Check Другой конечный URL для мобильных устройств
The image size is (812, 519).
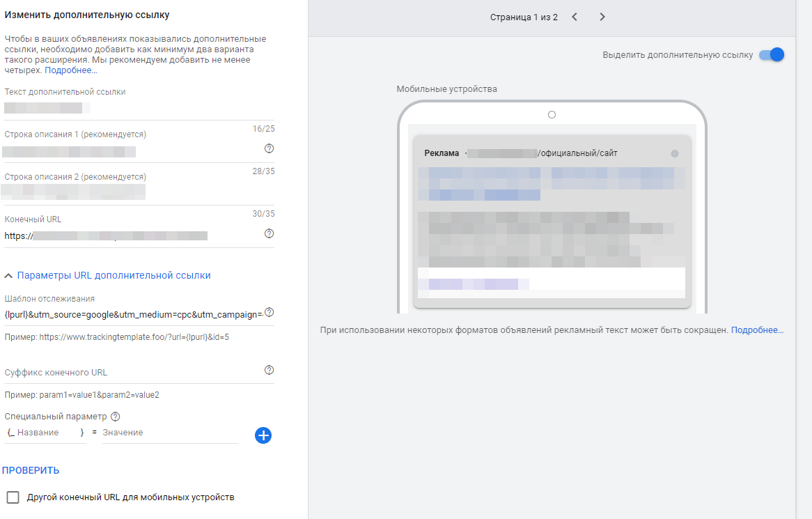(x=13, y=497)
